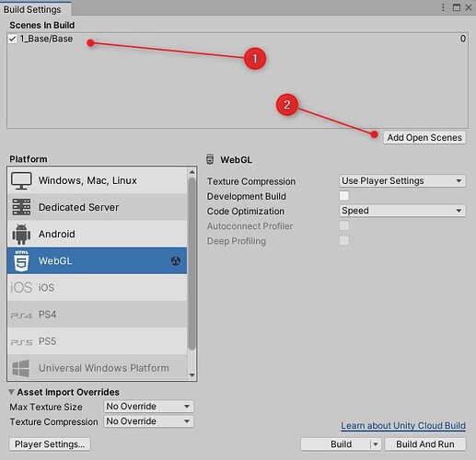The image size is (476, 460).
Task: Open the Code Optimization Speed dropdown
Action: click(x=402, y=211)
